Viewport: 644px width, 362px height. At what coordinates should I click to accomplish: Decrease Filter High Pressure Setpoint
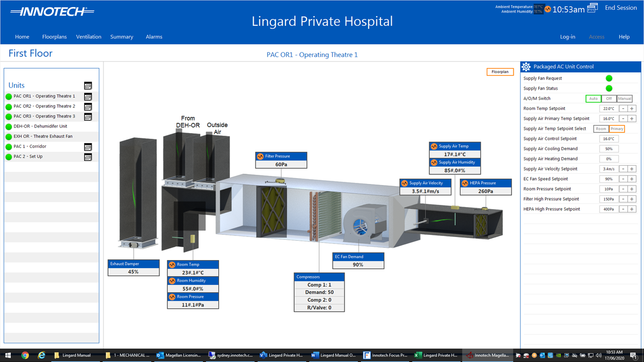point(624,199)
